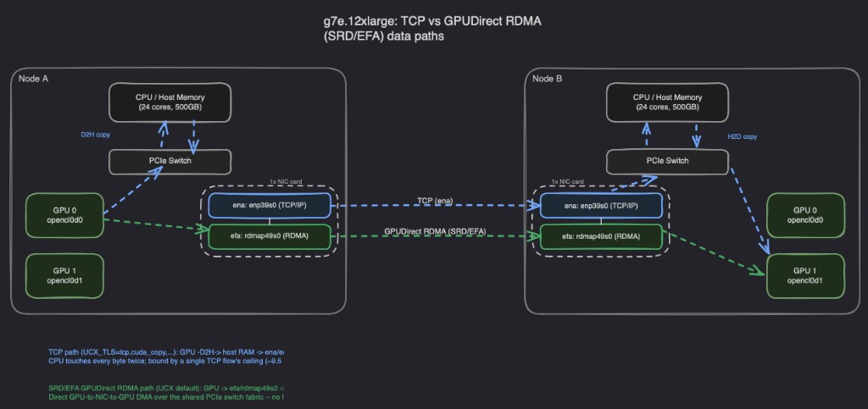Select the PCIe Switch box in Node A

[170, 162]
